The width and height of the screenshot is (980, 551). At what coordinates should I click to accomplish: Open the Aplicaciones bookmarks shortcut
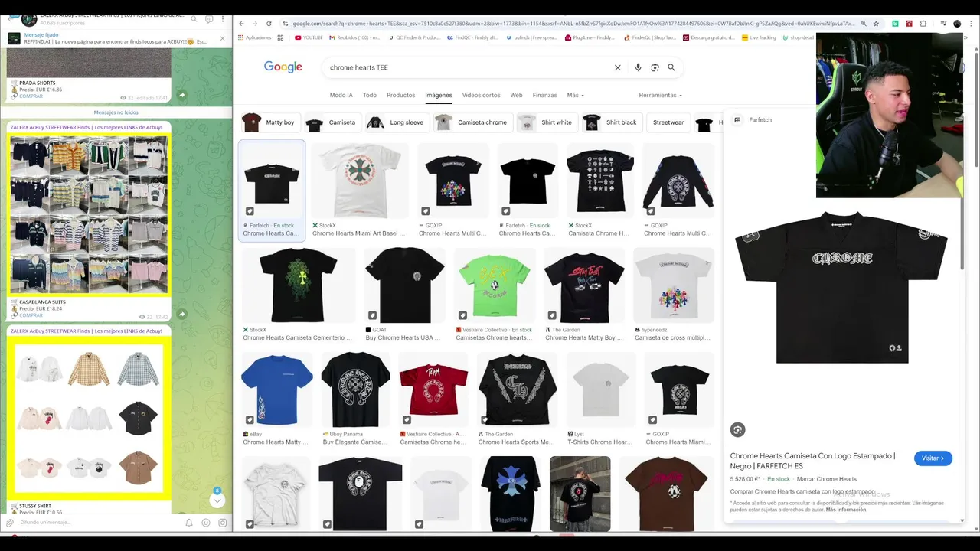[254, 37]
